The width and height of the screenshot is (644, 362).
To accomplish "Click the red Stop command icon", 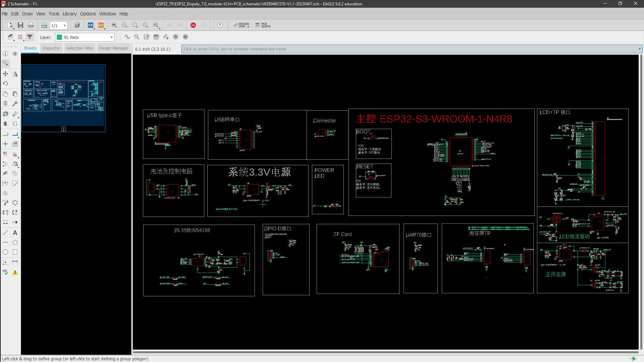I will pos(193,25).
